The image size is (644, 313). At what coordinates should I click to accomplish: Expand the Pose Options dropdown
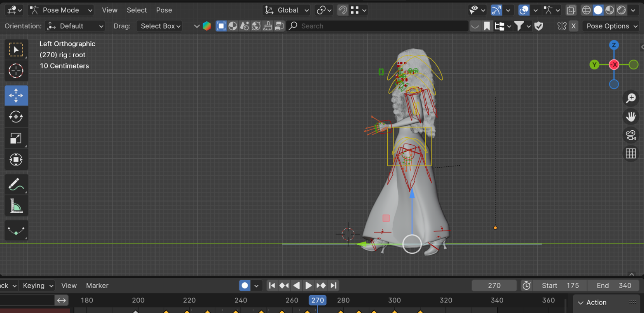611,26
